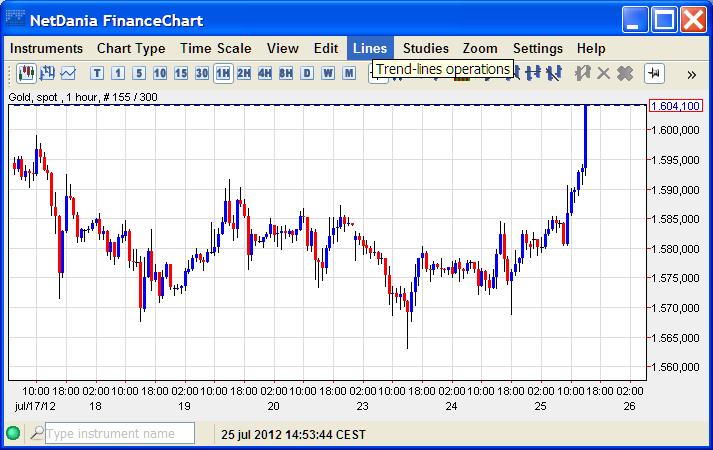Click the 1.604,100 current price label
The height and width of the screenshot is (450, 713).
coord(676,106)
